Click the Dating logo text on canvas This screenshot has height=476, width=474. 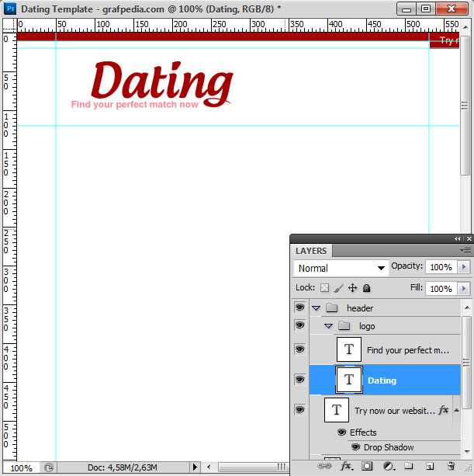click(x=162, y=84)
